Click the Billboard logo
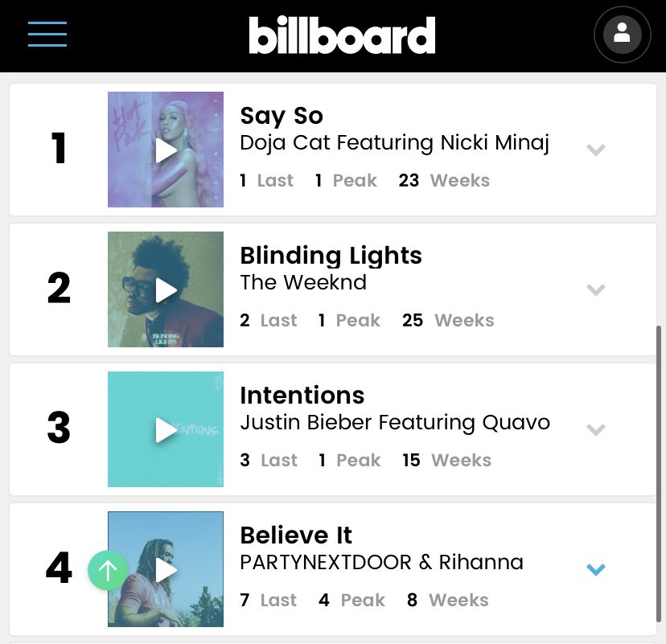This screenshot has width=666, height=644. pyautogui.click(x=342, y=35)
